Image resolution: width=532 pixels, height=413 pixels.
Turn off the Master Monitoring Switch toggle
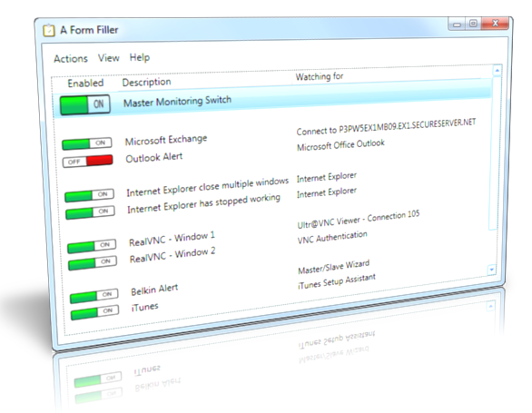click(84, 104)
